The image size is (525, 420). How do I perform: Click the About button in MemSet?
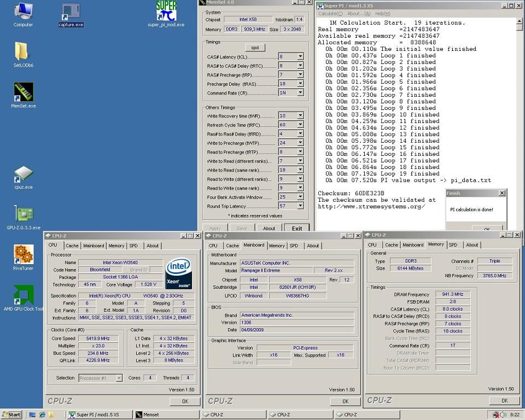pyautogui.click(x=269, y=228)
